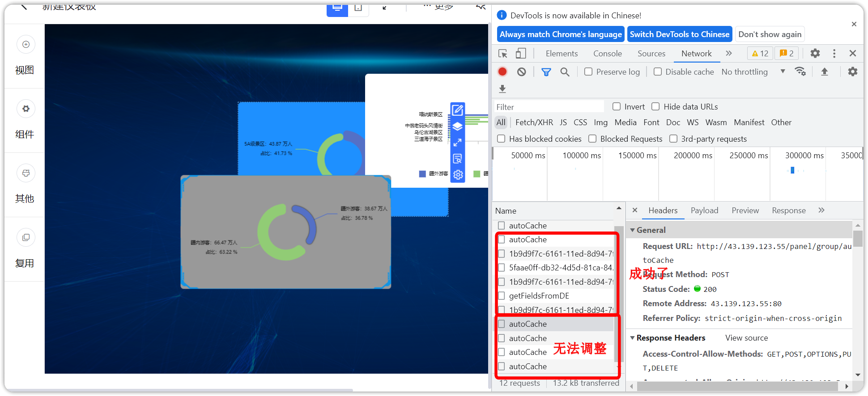Click the inspect element picker icon

coord(503,54)
